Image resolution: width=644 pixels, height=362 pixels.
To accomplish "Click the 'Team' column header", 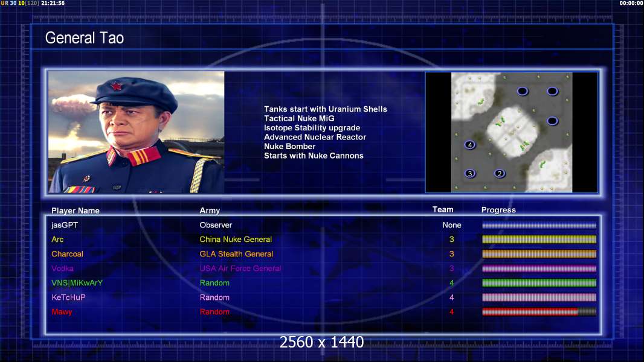I will point(443,209).
